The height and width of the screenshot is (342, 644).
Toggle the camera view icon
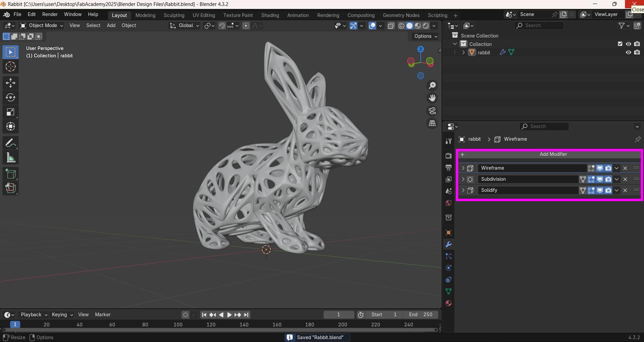point(432,111)
